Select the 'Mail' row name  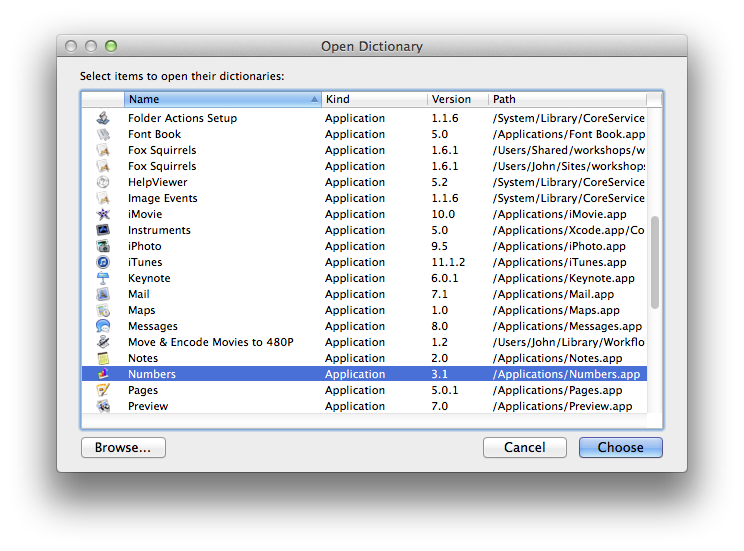coord(139,294)
